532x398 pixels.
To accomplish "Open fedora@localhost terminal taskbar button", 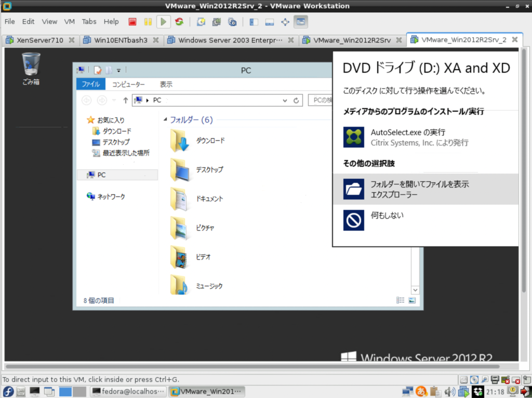I will (x=129, y=392).
